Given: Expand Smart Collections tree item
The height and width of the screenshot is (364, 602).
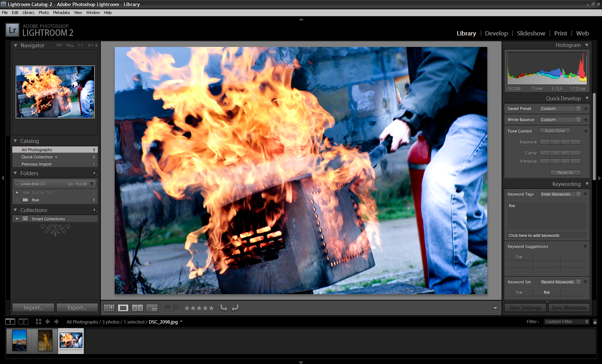Looking at the screenshot, I should (x=17, y=219).
